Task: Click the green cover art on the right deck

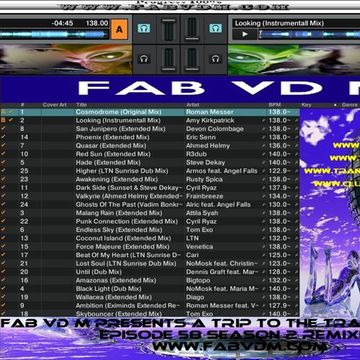Action: [294, 60]
